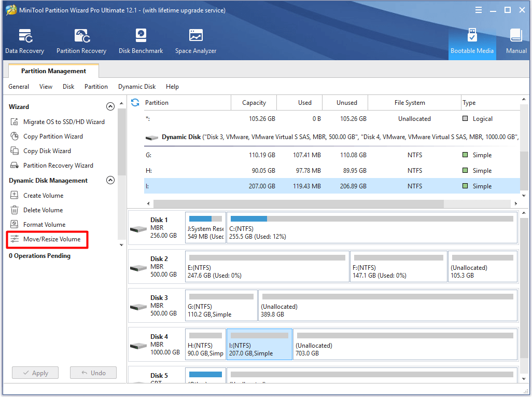Sort by File System column header

[x=414, y=103]
